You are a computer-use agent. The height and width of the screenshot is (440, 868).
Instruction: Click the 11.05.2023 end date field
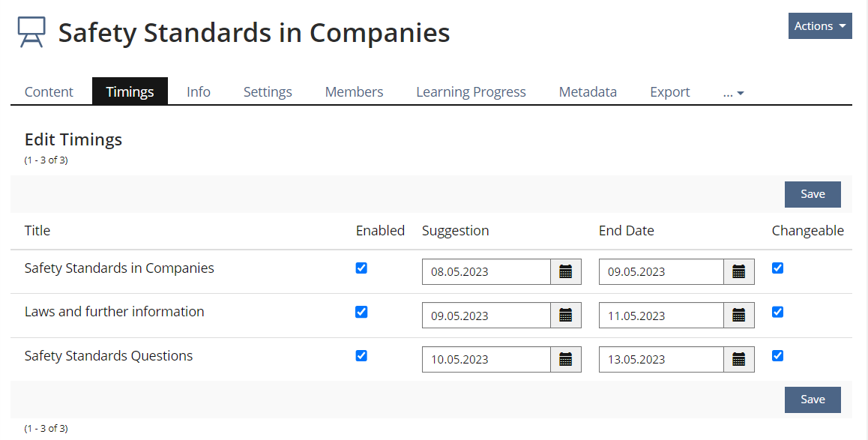click(661, 316)
